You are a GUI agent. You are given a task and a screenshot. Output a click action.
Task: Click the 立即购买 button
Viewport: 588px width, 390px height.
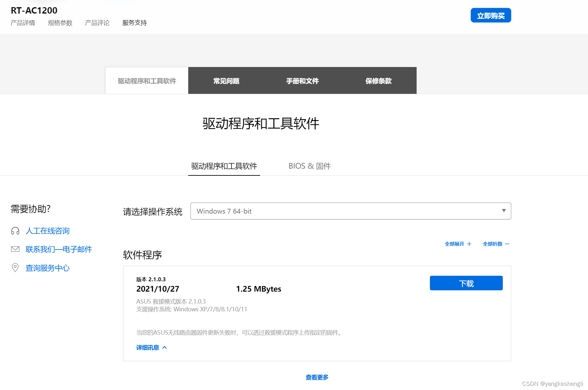pos(491,15)
